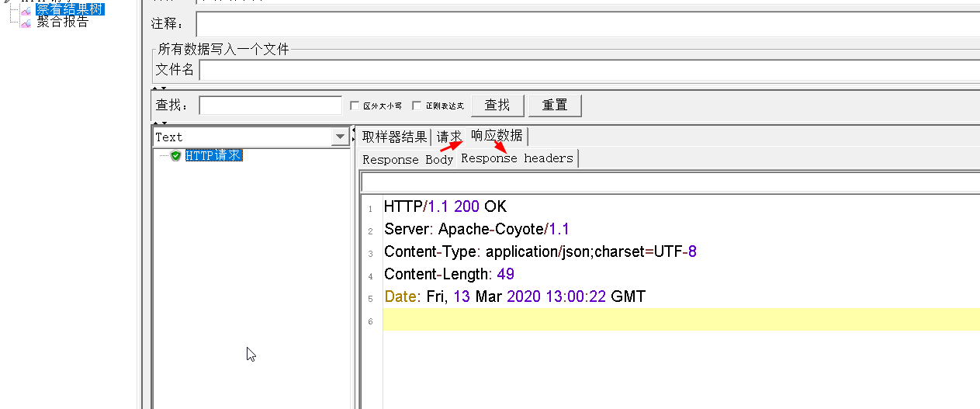Click the 所有数据写入一个文件 group label
The image size is (980, 409).
coord(223,50)
